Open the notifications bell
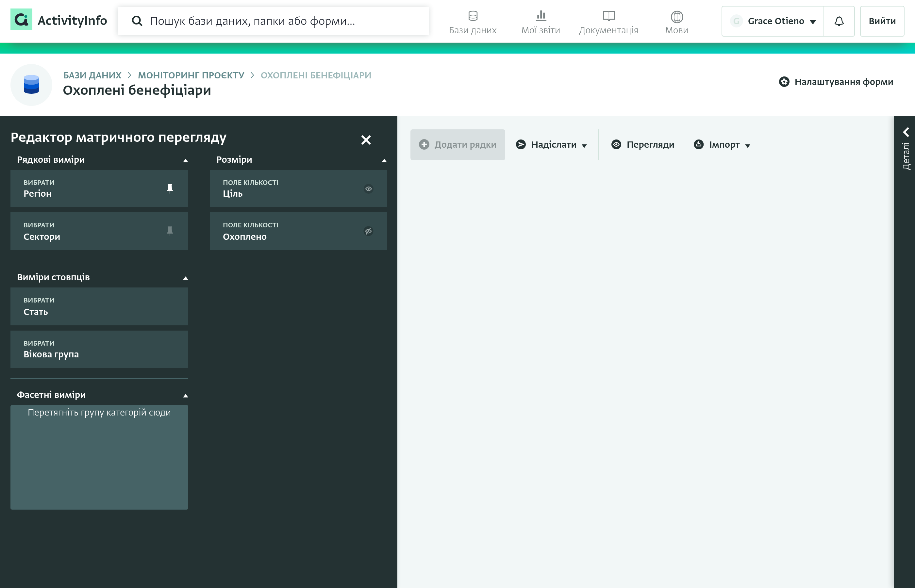Viewport: 915px width, 588px height. [839, 21]
